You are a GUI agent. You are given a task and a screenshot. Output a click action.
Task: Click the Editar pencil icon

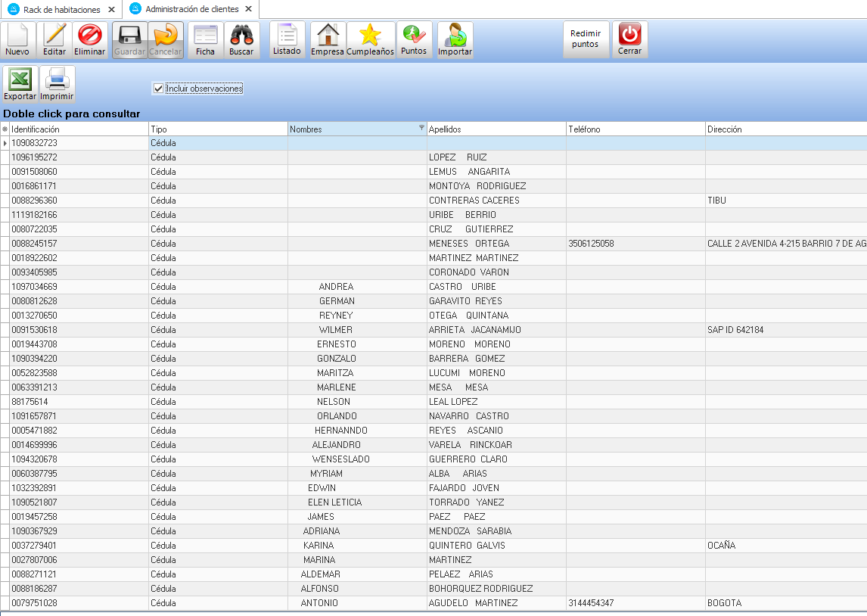tap(54, 40)
